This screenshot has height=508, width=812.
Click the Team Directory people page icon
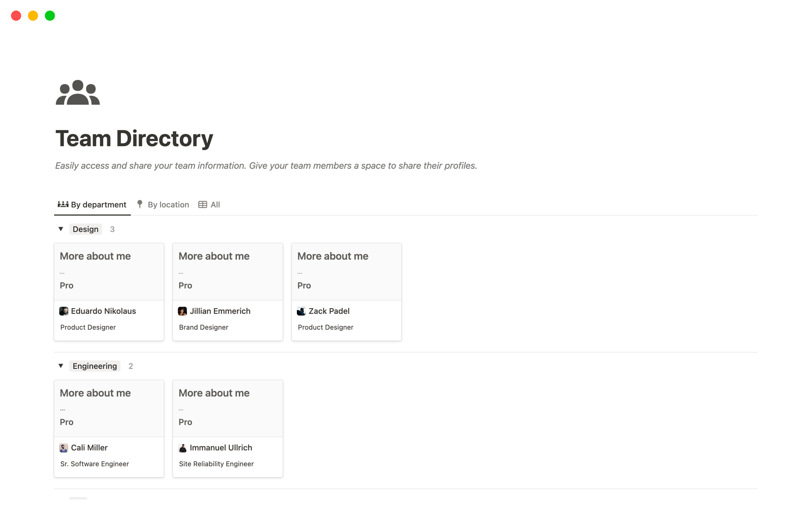[x=78, y=92]
